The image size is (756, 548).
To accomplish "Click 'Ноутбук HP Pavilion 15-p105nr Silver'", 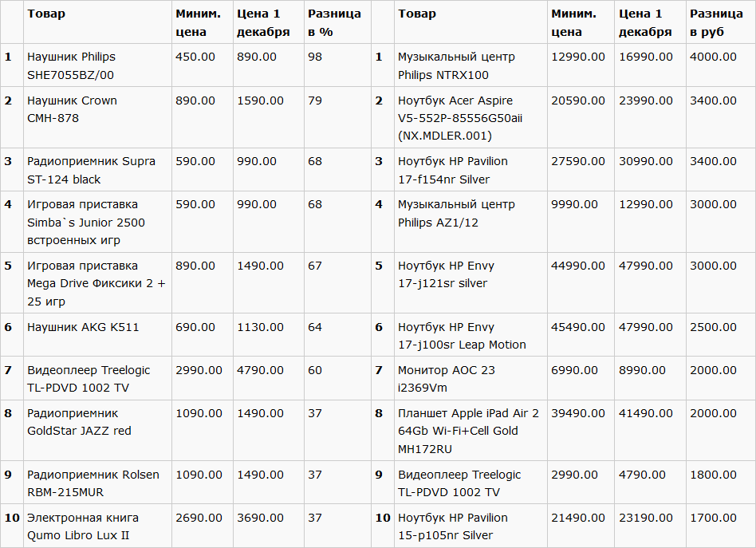I will point(471,526).
